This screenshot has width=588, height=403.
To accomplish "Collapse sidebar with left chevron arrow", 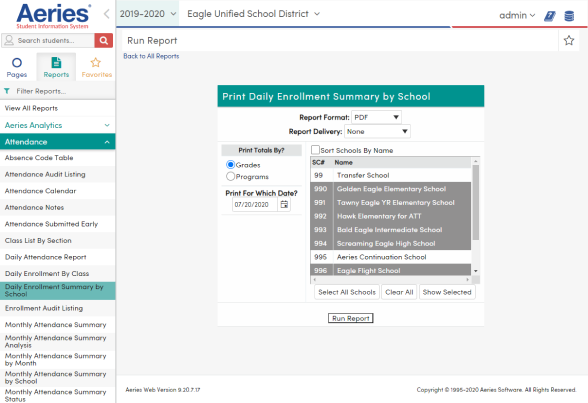I will [106, 14].
